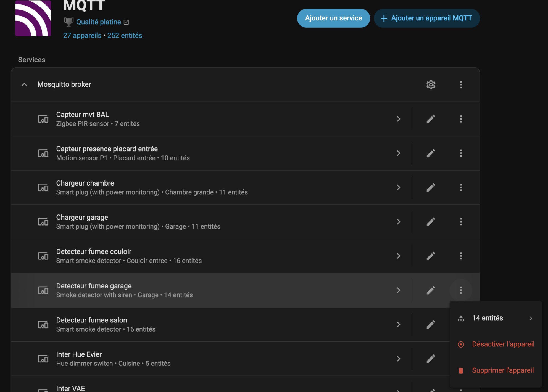548x392 pixels.
Task: Open three-dot menu for Capteur presence placard
Action: click(461, 153)
